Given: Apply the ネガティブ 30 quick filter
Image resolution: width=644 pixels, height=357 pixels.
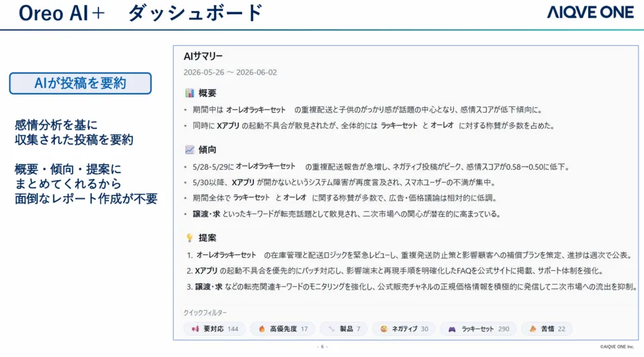Looking at the screenshot, I should click(404, 329).
